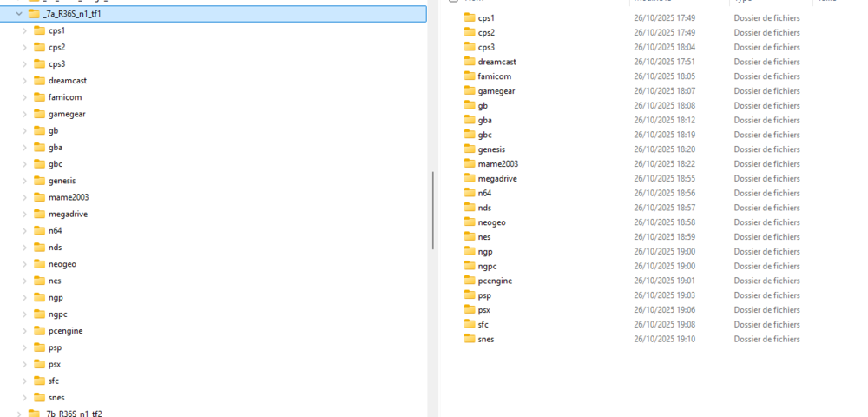The height and width of the screenshot is (417, 868).
Task: Click gb folder icon in file list
Action: [x=470, y=105]
